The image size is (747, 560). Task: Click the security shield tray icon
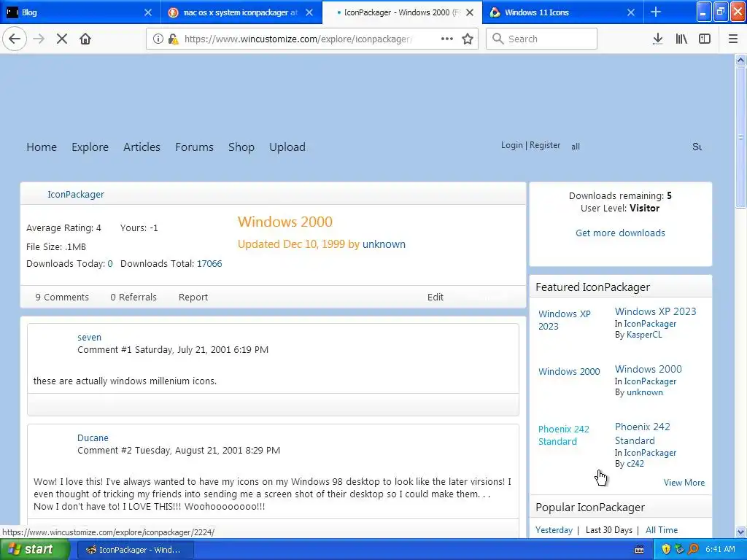[x=666, y=550]
